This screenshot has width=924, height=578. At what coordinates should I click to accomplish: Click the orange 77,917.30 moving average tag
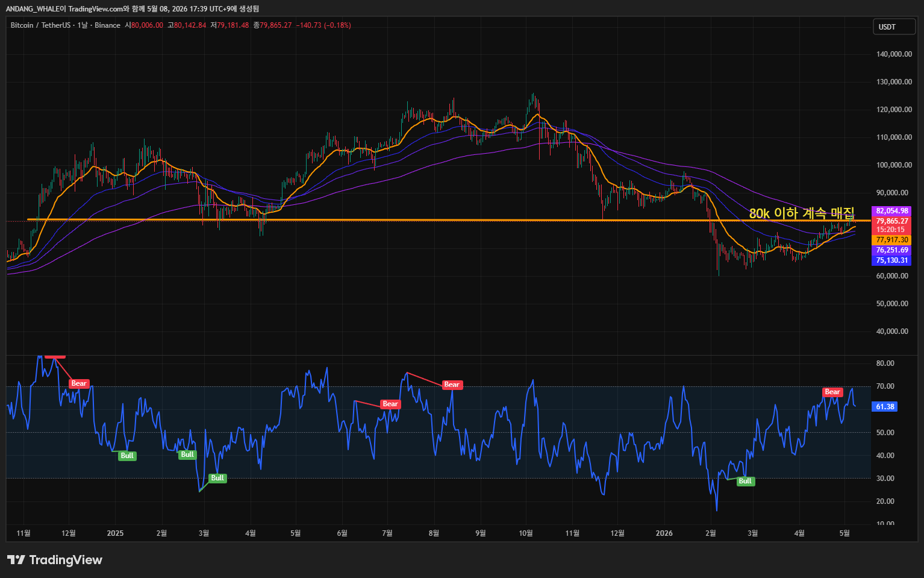tap(891, 240)
